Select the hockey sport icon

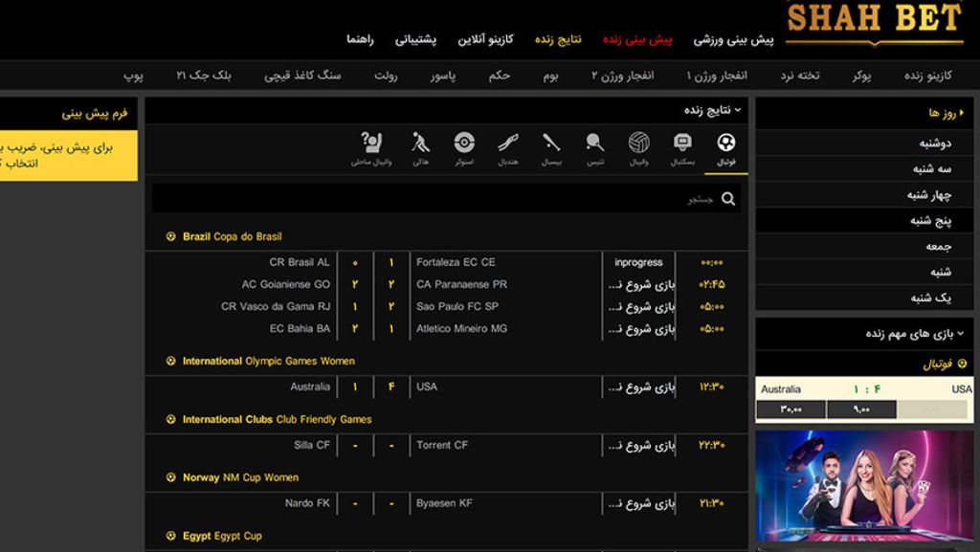pyautogui.click(x=421, y=143)
